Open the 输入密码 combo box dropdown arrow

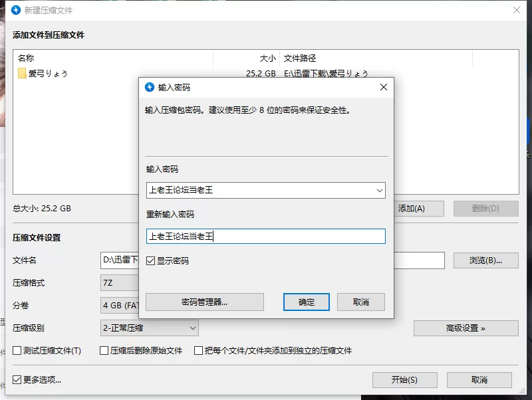pos(380,191)
